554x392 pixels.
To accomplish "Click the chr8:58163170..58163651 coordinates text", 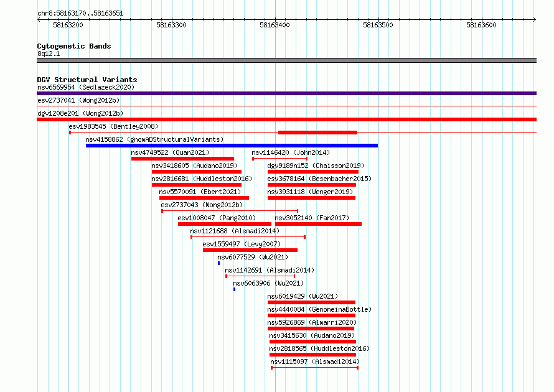I will pos(80,14).
